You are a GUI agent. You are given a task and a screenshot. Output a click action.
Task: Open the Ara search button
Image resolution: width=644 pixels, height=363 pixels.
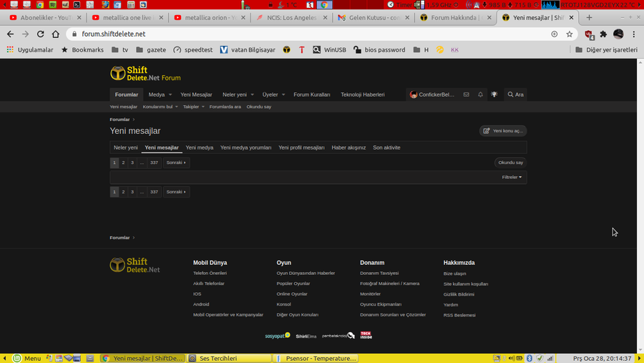[515, 95]
